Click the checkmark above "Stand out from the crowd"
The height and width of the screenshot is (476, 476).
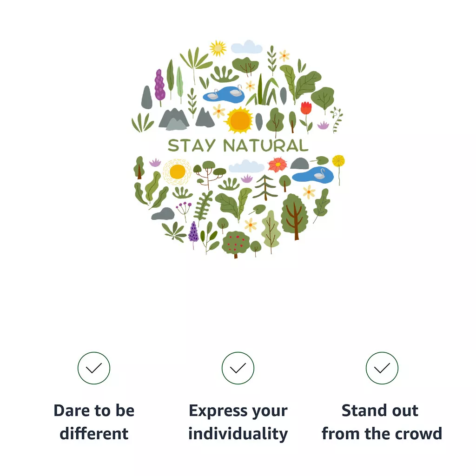[x=382, y=368]
